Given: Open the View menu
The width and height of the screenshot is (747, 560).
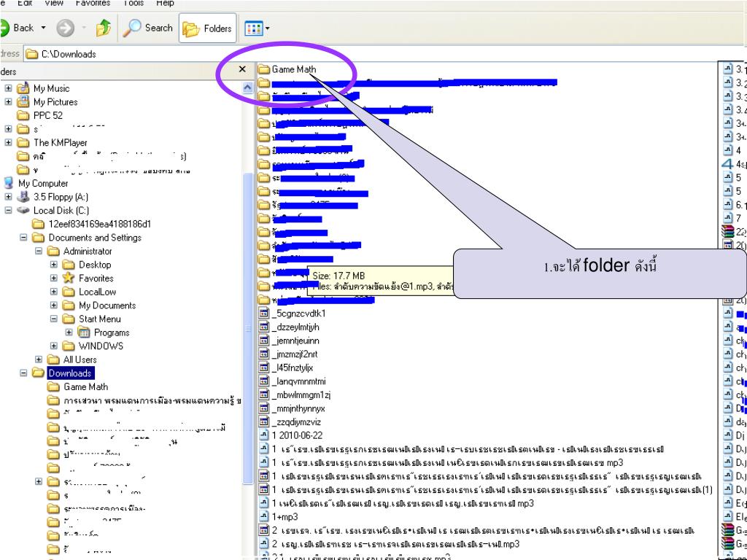Looking at the screenshot, I should click(x=54, y=3).
